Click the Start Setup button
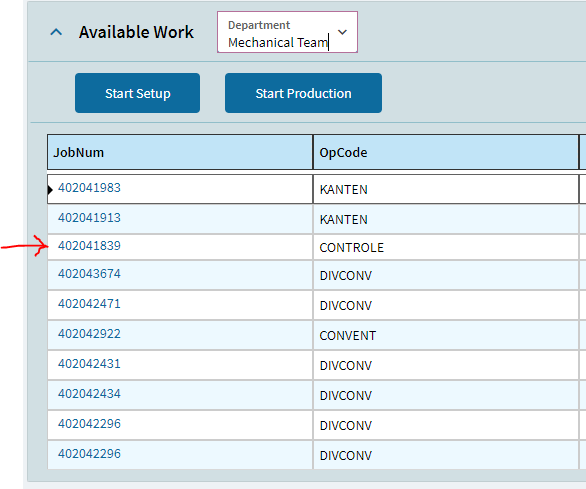 (138, 93)
